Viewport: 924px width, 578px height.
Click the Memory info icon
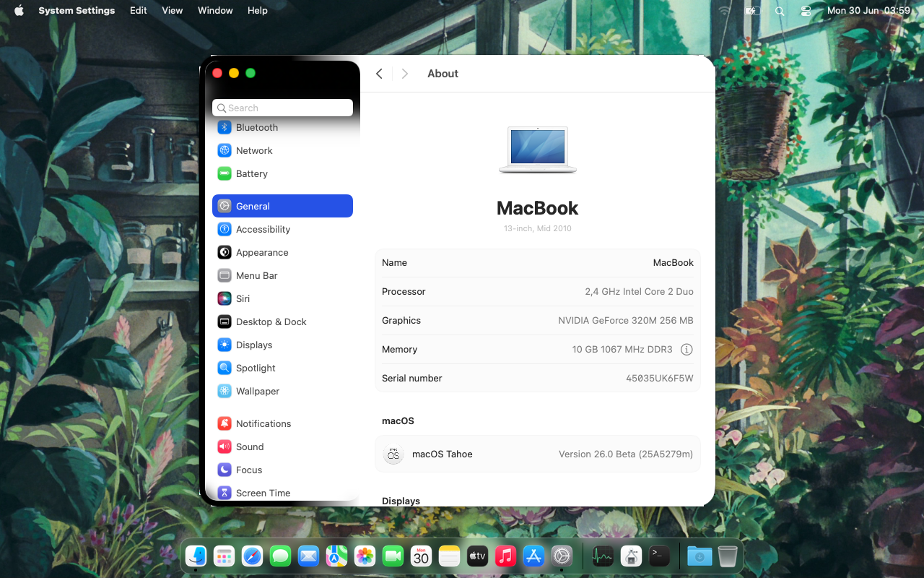pos(687,349)
